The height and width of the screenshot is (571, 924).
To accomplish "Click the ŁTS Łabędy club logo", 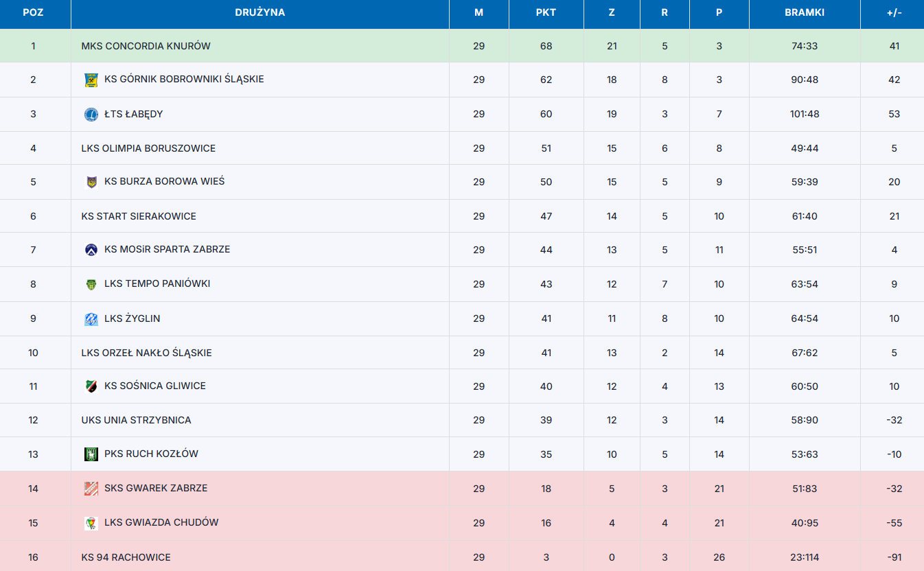I will pyautogui.click(x=91, y=114).
